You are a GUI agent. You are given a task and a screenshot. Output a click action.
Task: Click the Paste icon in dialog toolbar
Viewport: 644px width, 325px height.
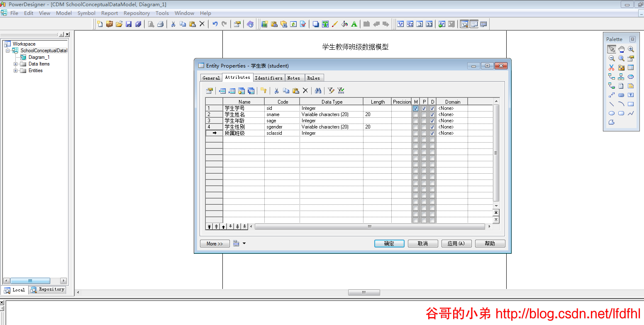tap(296, 91)
